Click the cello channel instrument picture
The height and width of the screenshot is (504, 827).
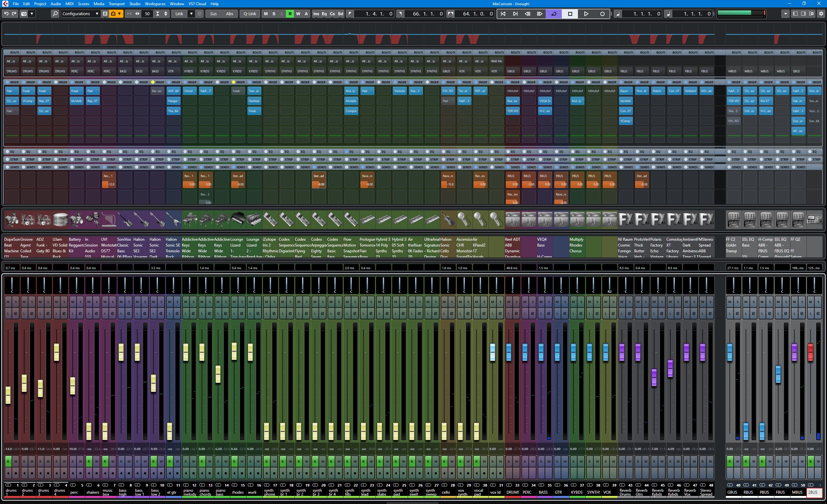(x=448, y=219)
